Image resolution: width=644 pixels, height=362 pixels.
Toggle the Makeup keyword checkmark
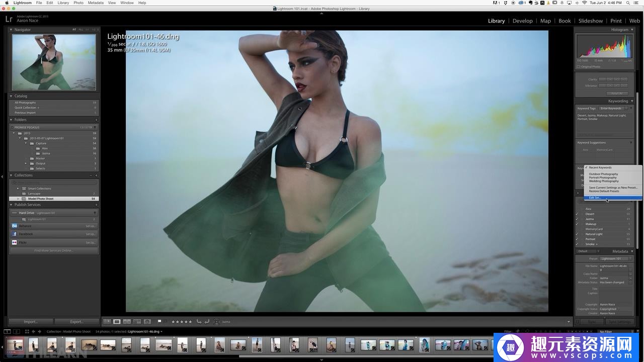tap(577, 224)
